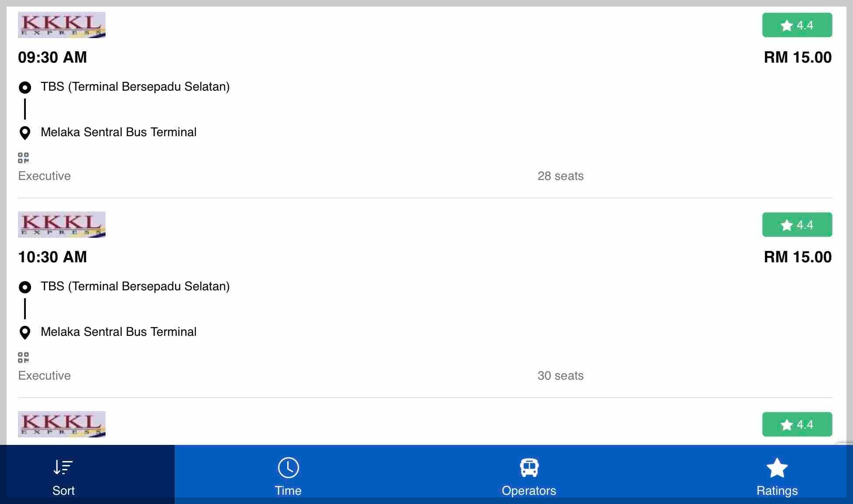Click the clock Time filter icon
The height and width of the screenshot is (504, 853).
288,468
